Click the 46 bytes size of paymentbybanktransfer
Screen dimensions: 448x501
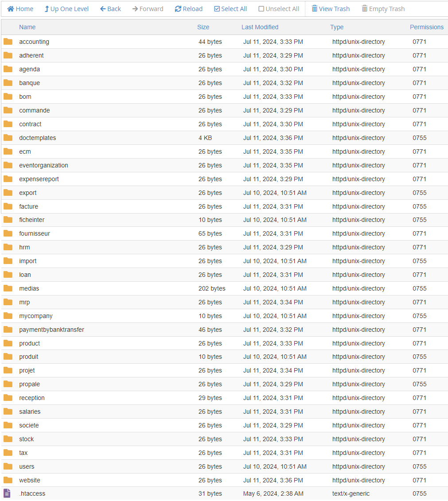[x=210, y=330]
